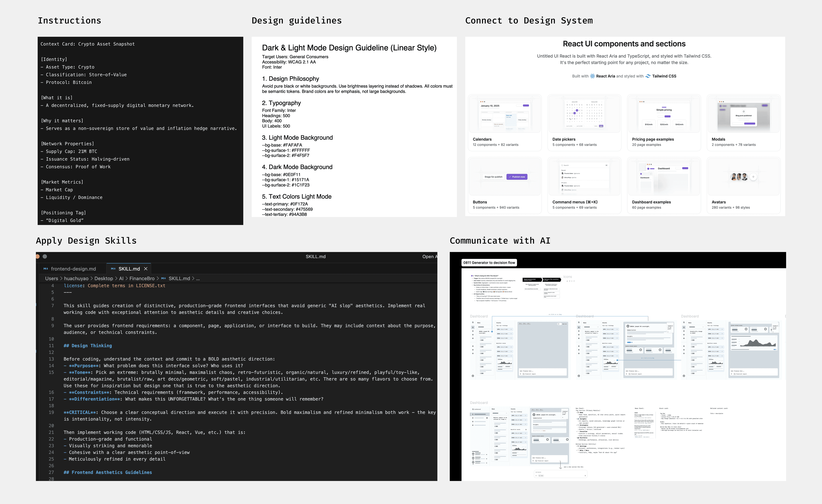The image size is (822, 504).
Task: Click the Tailwind CSS logo icon
Action: 648,76
